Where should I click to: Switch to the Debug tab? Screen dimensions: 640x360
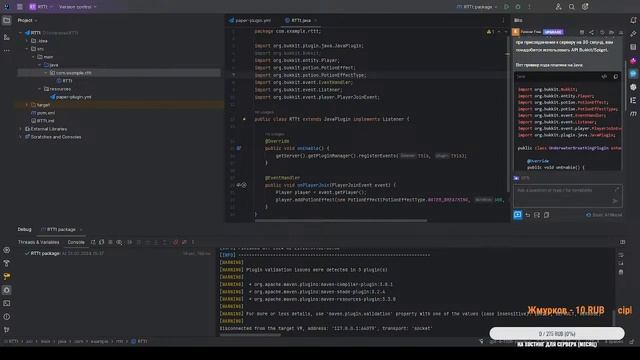(24, 229)
